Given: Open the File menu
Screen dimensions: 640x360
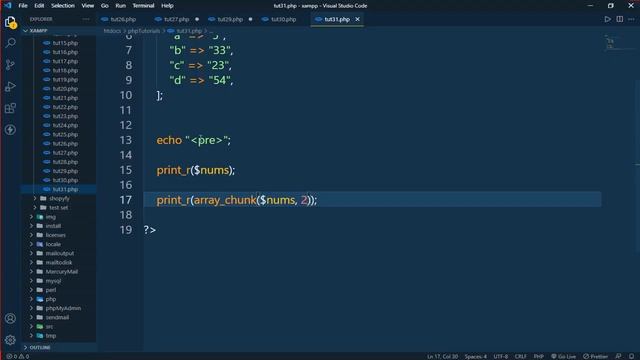Looking at the screenshot, I should [x=23, y=6].
